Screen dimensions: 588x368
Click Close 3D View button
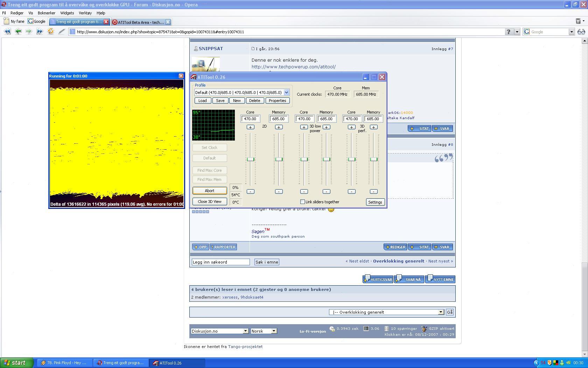210,202
